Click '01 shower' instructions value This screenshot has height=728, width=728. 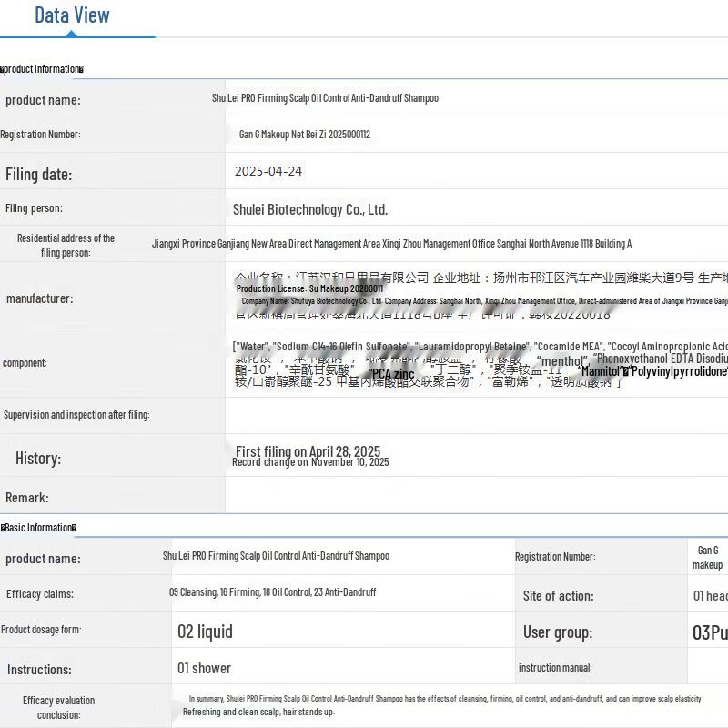tap(204, 669)
